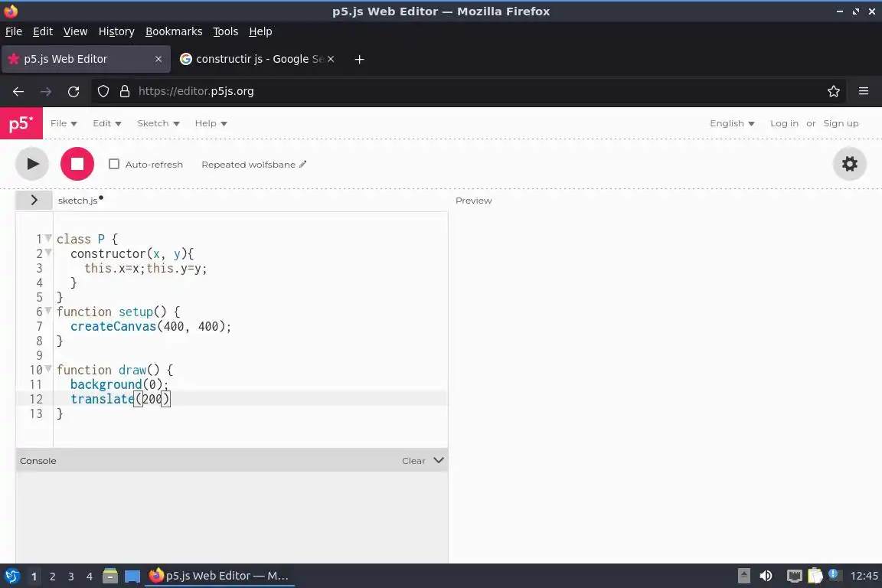The height and width of the screenshot is (588, 882).
Task: Open the p5 editor Edit menu
Action: (x=107, y=123)
